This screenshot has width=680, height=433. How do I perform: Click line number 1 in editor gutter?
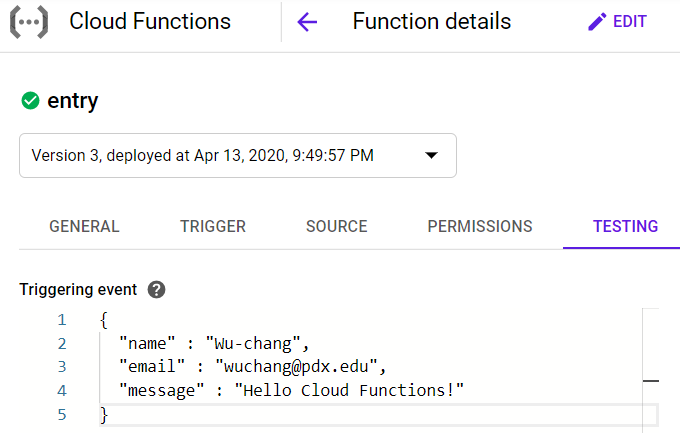pyautogui.click(x=62, y=320)
